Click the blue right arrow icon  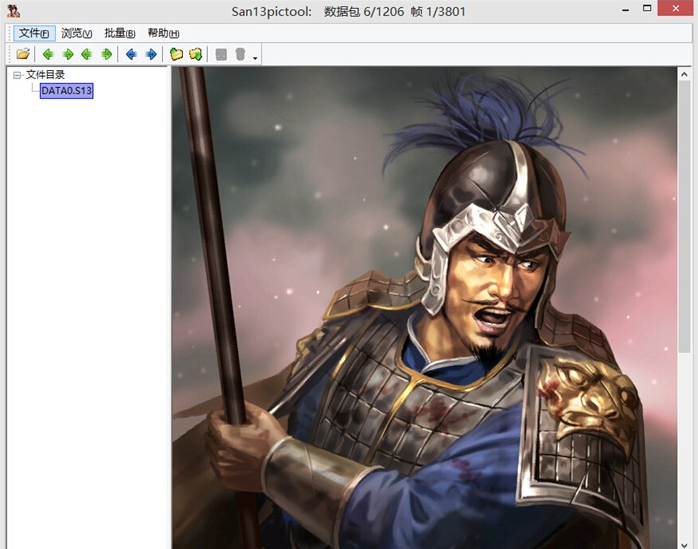click(151, 54)
